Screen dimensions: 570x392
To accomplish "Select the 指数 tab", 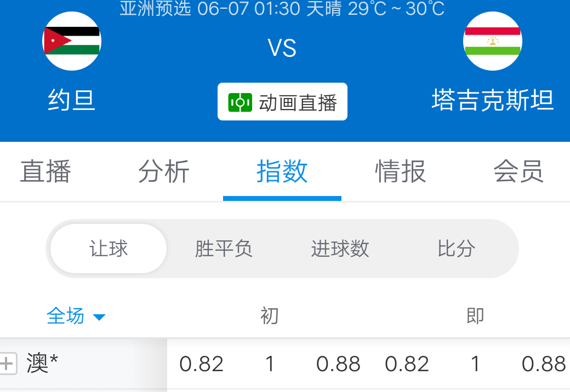I will [282, 171].
